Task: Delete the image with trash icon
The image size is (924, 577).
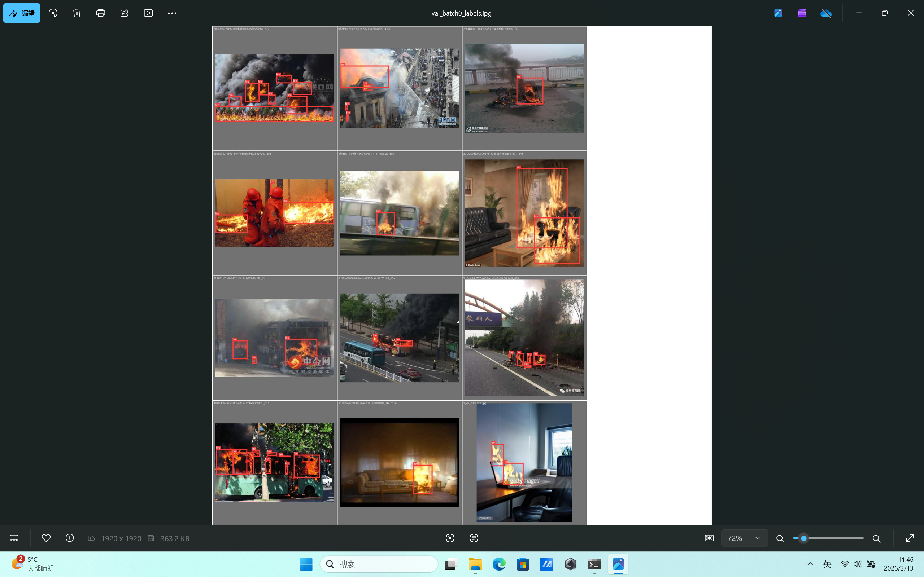Action: (77, 13)
